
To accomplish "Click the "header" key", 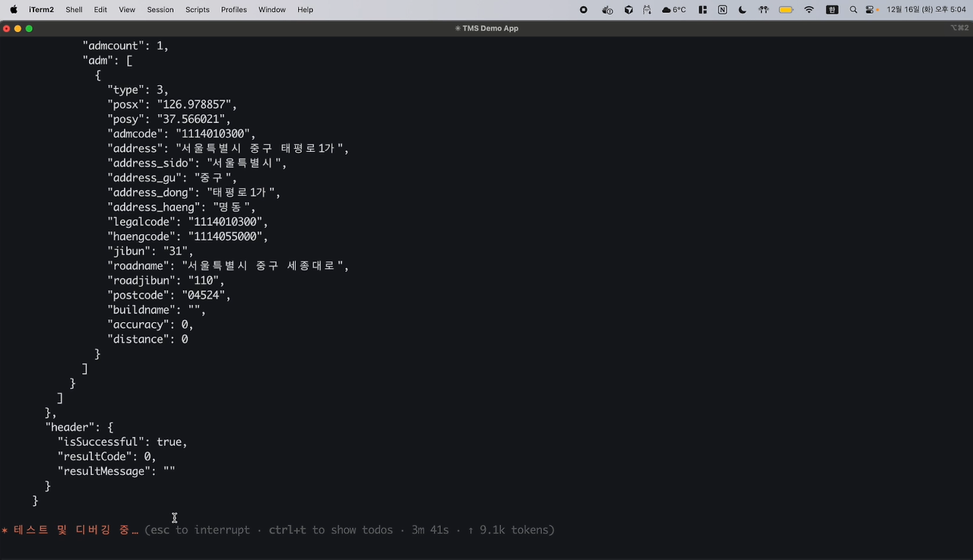I will pos(70,428).
